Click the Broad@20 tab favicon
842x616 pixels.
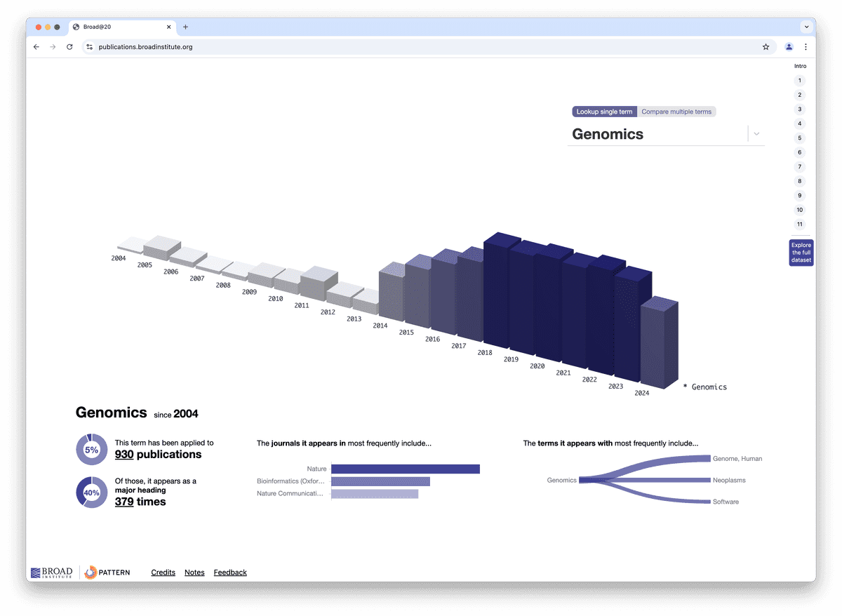pyautogui.click(x=75, y=27)
